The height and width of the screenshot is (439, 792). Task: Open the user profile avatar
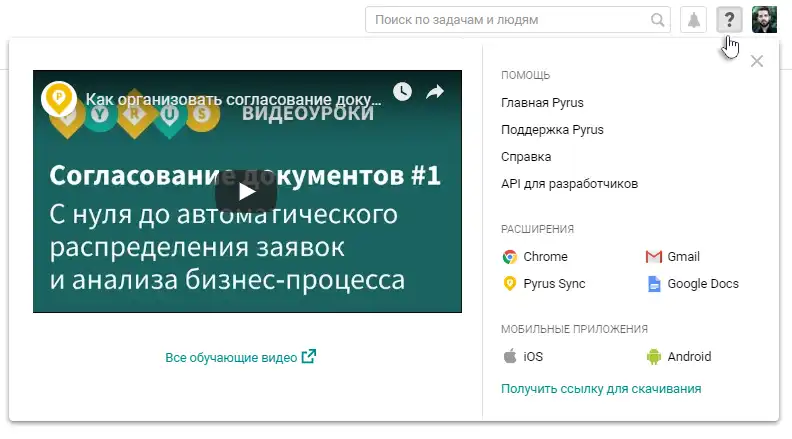click(764, 20)
